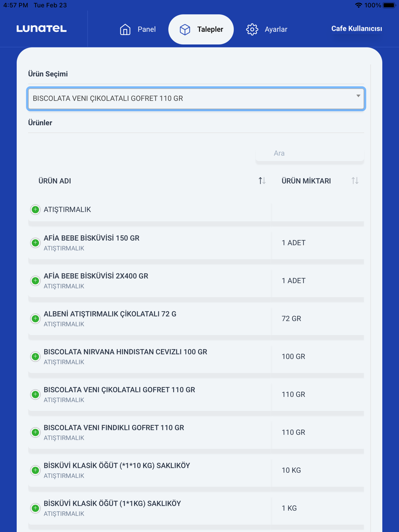Click 1 ADET quantity of AFİA 2X400 GR

tap(294, 281)
